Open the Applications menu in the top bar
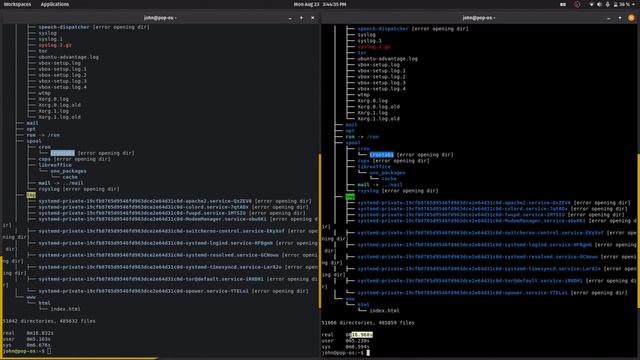The height and width of the screenshot is (360, 640). pos(55,4)
